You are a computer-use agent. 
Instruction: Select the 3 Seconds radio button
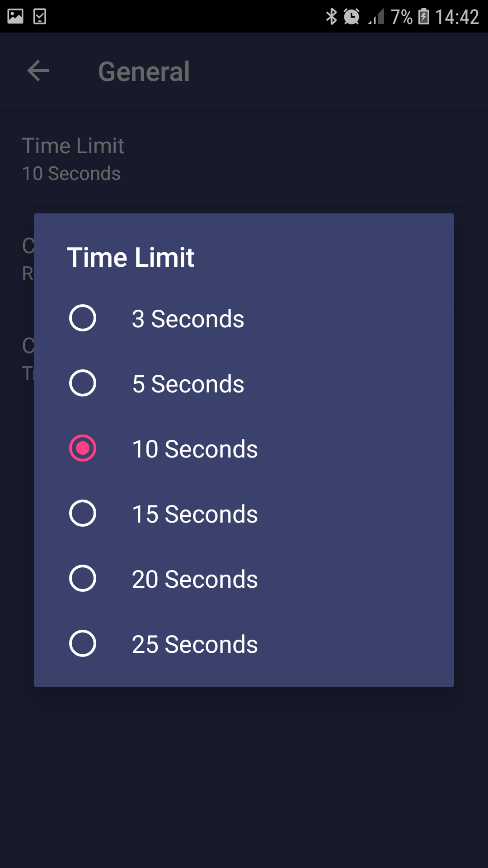(83, 318)
